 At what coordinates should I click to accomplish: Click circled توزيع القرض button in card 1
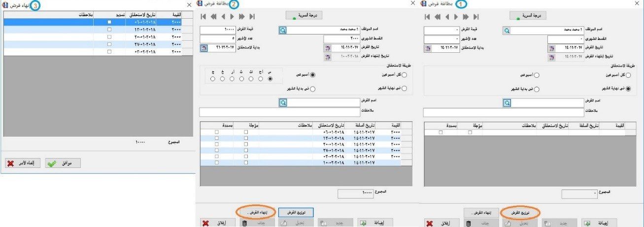[520, 213]
